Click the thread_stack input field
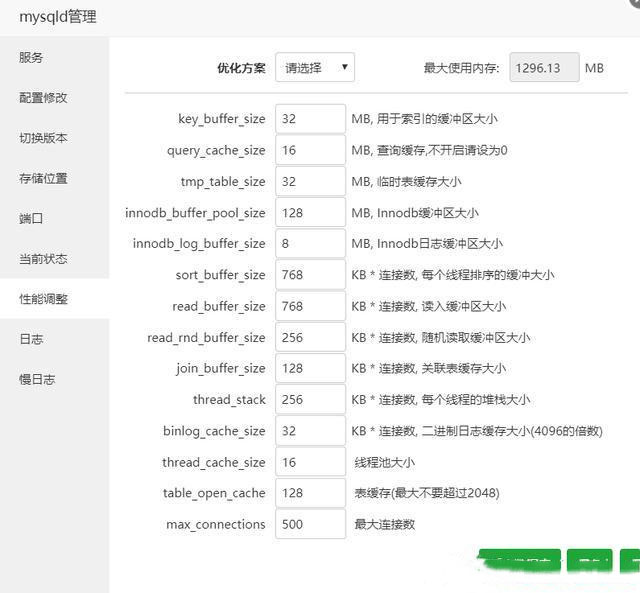Image resolution: width=640 pixels, height=593 pixels. [310, 400]
